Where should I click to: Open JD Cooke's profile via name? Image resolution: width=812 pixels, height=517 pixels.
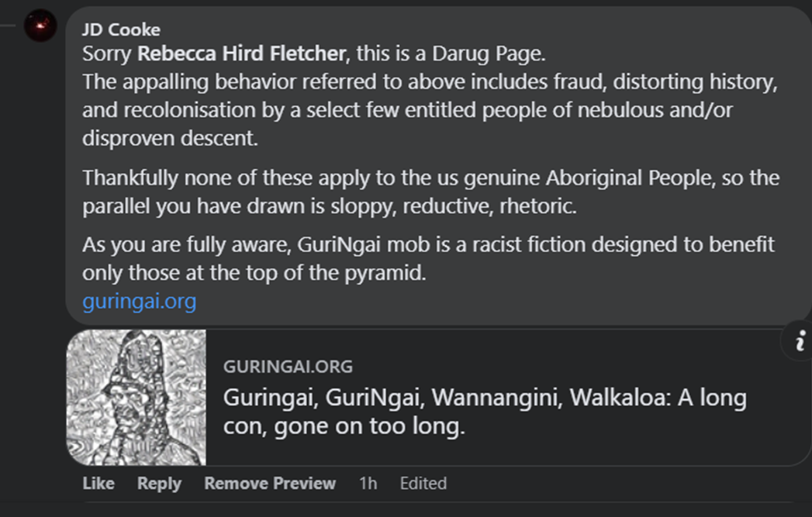[121, 30]
